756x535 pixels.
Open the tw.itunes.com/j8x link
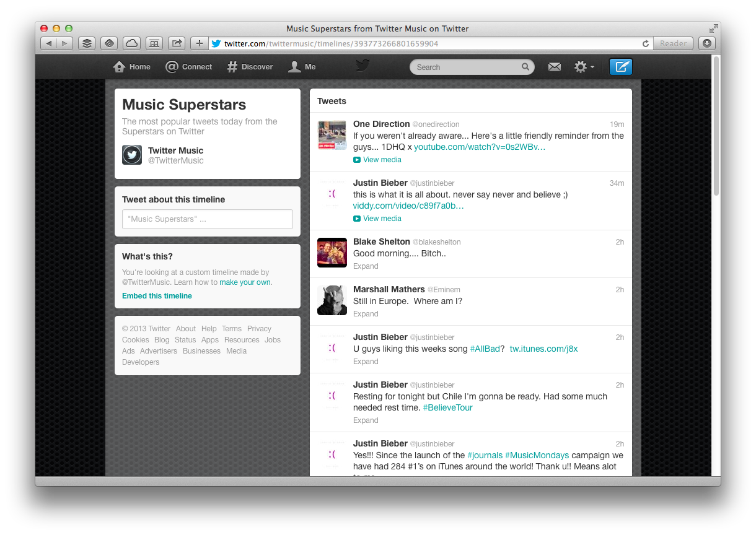pos(543,349)
